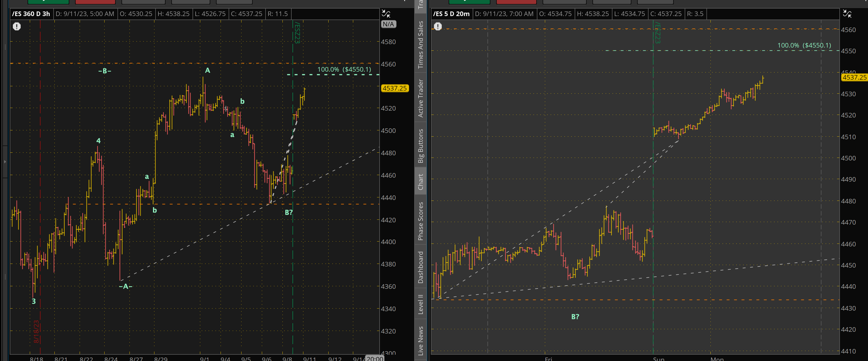This screenshot has height=361, width=868.
Task: Select the Chart sidebar tab
Action: [421, 182]
